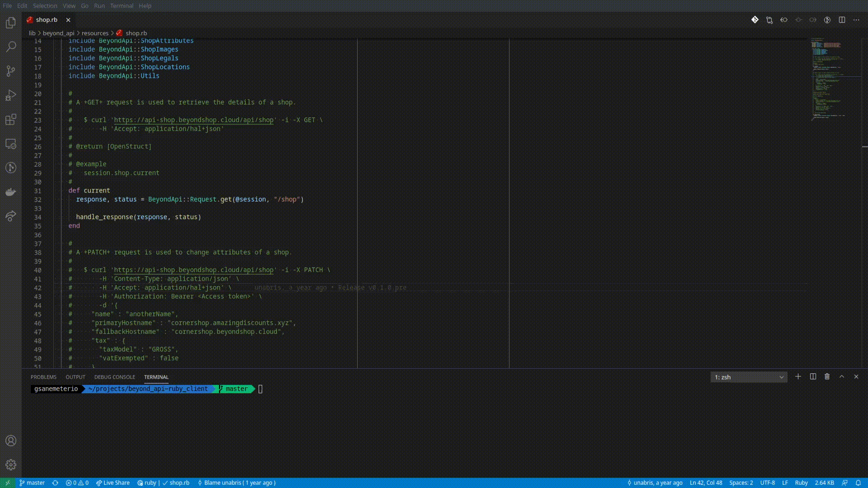This screenshot has height=488, width=868.
Task: Open the Selection menu item
Action: 45,5
